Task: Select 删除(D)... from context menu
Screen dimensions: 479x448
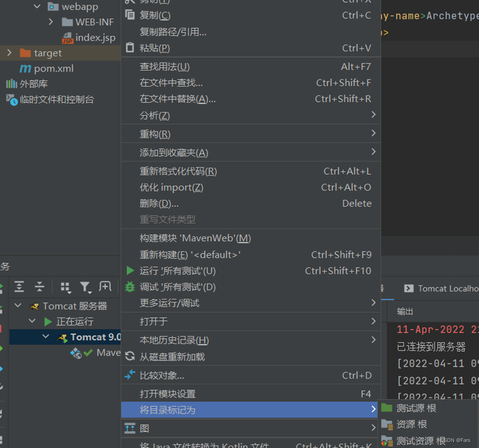Action: point(251,203)
